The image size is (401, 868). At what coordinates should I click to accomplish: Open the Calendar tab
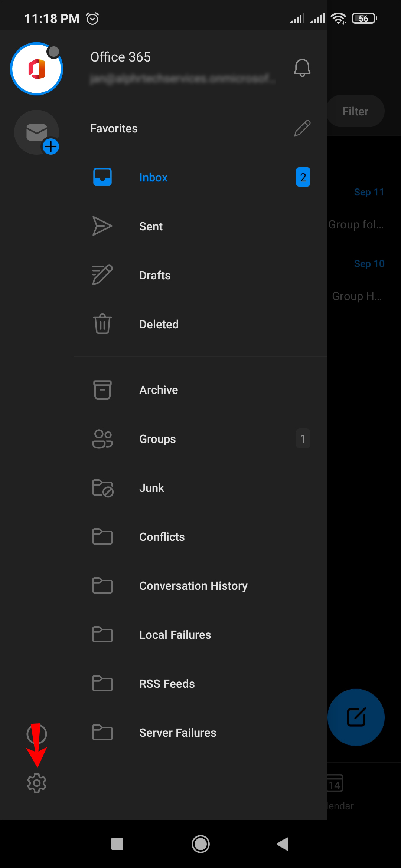(x=340, y=792)
